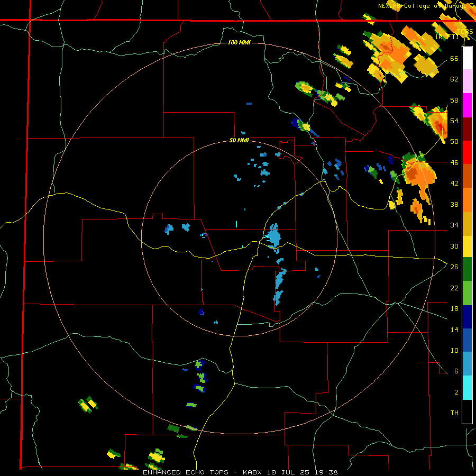Click the "22" legend value

pyautogui.click(x=454, y=288)
